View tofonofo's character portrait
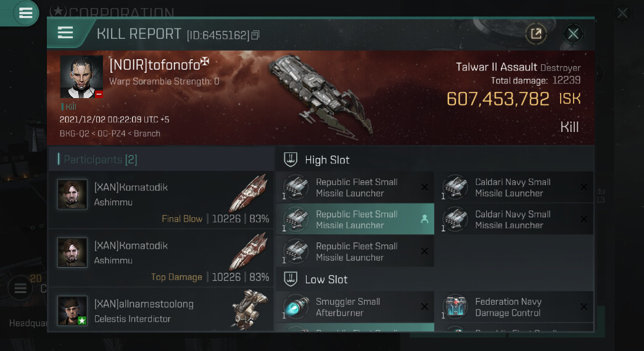644x351 pixels. point(81,77)
